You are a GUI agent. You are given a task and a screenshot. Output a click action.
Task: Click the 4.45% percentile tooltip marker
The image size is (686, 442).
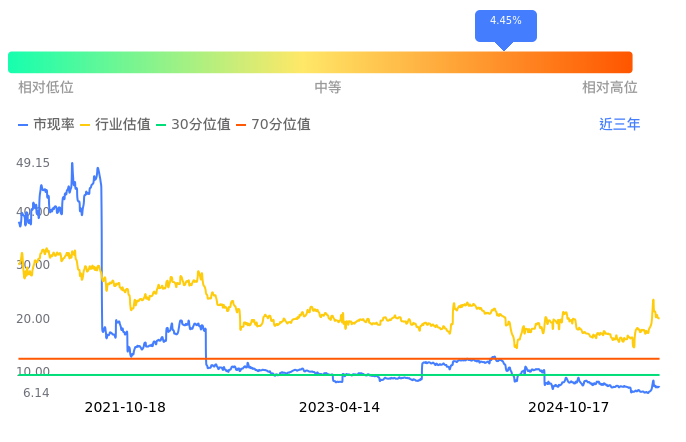point(505,22)
